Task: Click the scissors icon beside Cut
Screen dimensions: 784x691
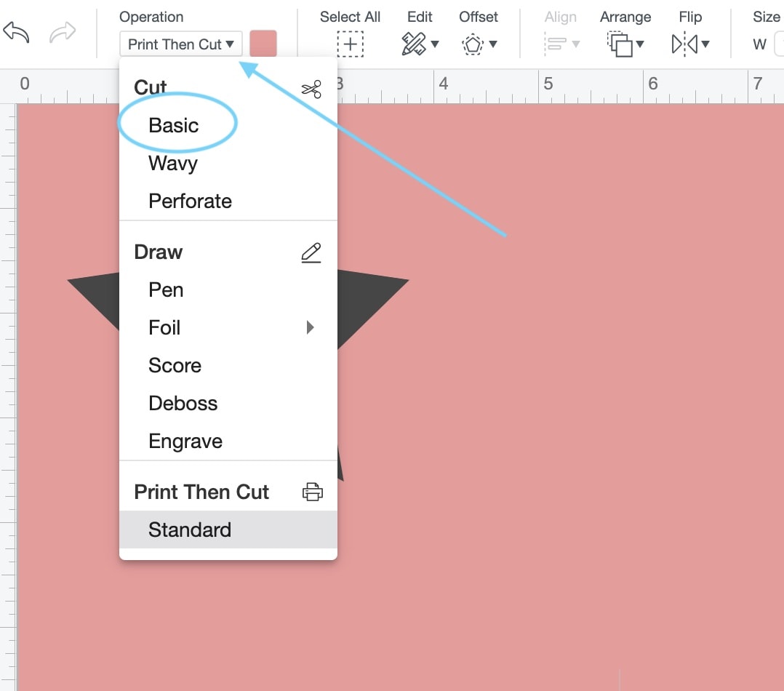Action: tap(311, 89)
